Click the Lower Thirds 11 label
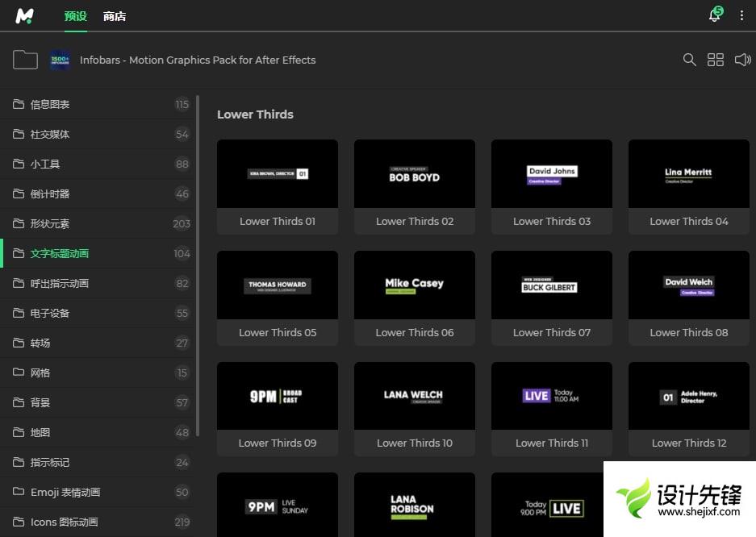The image size is (756, 537). [552, 443]
